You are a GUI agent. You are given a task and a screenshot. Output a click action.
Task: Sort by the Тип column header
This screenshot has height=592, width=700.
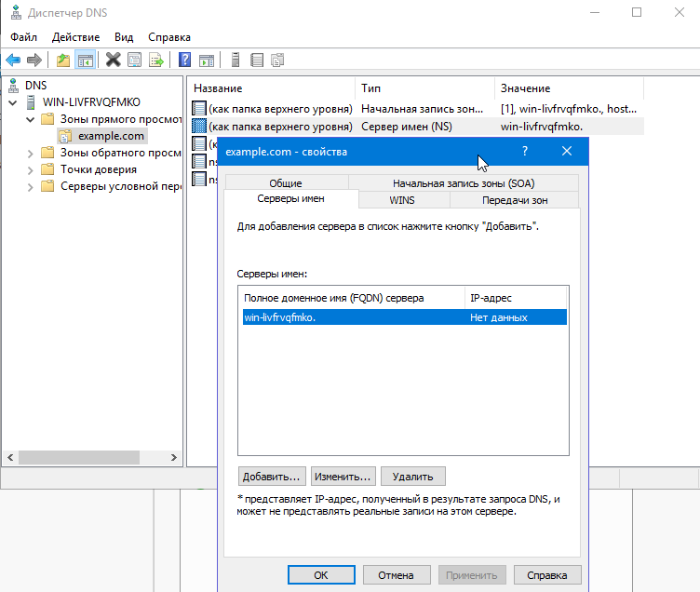425,88
